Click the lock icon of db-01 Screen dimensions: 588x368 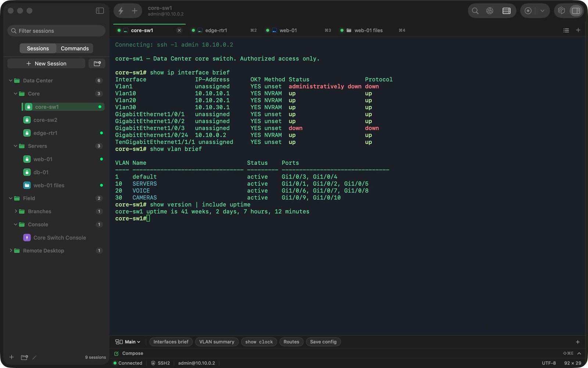[27, 172]
